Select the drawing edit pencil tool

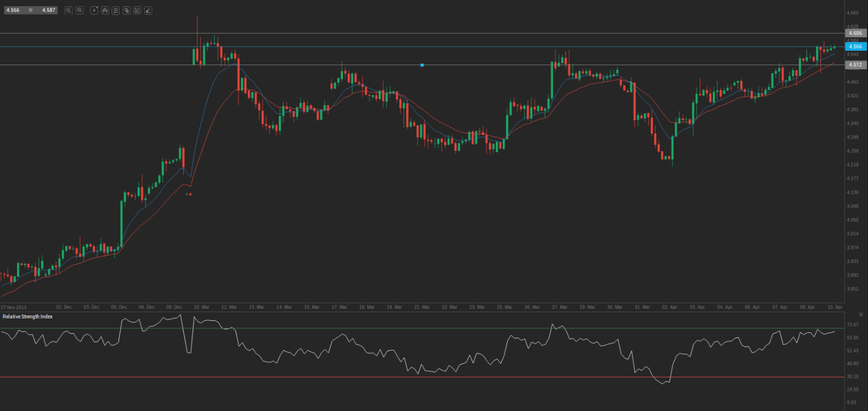pyautogui.click(x=137, y=10)
